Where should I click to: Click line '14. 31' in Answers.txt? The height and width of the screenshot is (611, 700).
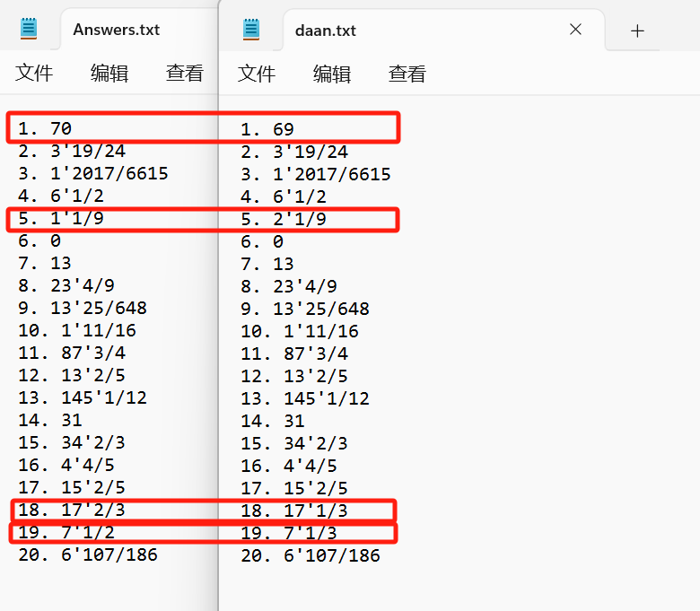click(x=50, y=420)
